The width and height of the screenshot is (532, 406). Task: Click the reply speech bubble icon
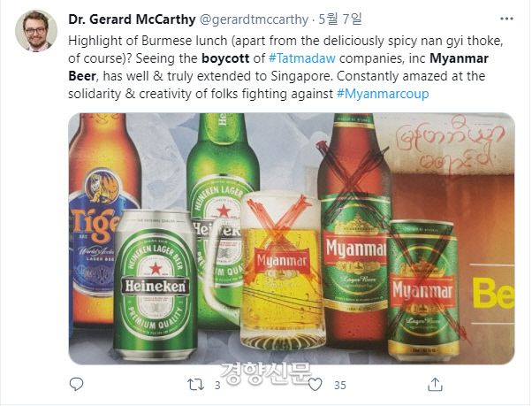[76, 384]
